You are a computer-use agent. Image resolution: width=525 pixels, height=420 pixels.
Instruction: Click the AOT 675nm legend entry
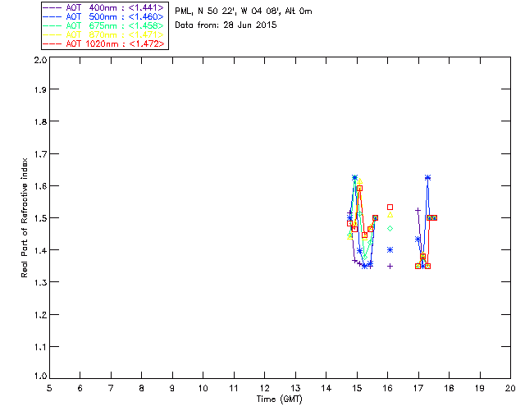tap(104, 25)
